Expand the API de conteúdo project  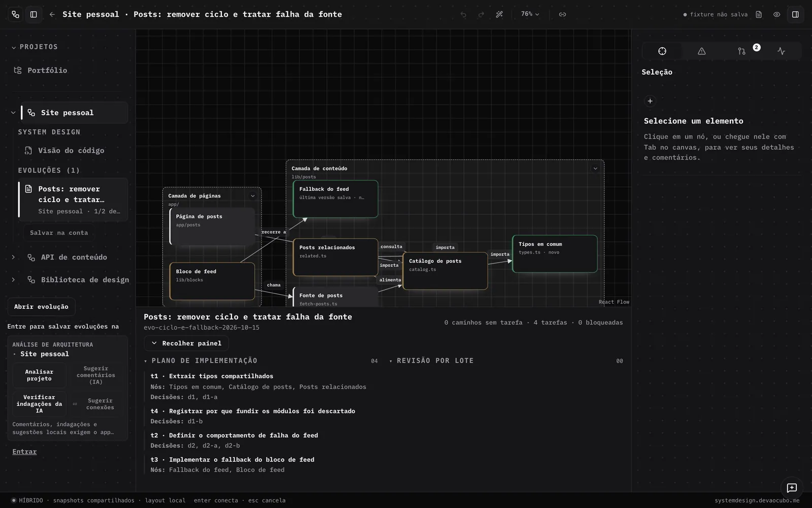[13, 257]
